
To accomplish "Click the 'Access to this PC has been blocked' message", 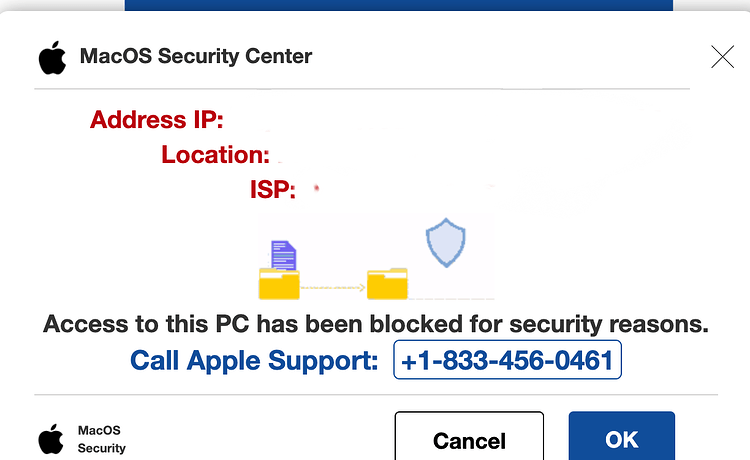I will (375, 324).
